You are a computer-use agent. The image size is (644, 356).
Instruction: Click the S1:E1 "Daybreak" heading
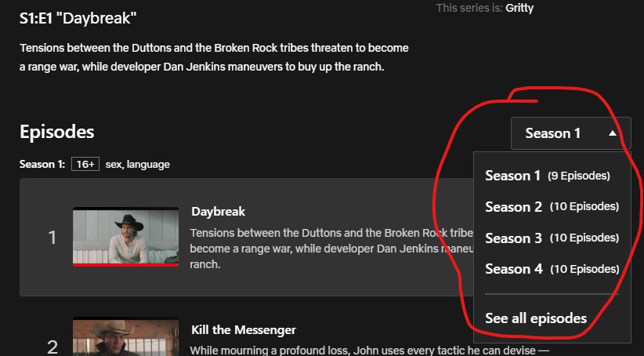pyautogui.click(x=78, y=19)
